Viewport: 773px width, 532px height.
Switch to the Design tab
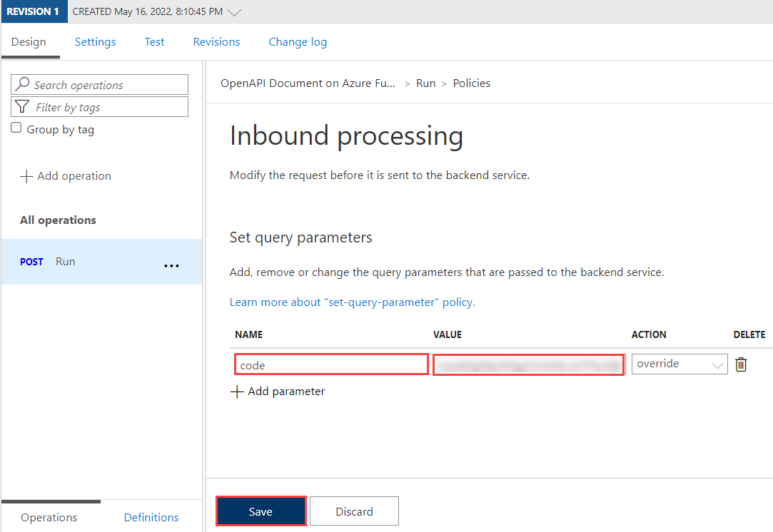tap(29, 42)
